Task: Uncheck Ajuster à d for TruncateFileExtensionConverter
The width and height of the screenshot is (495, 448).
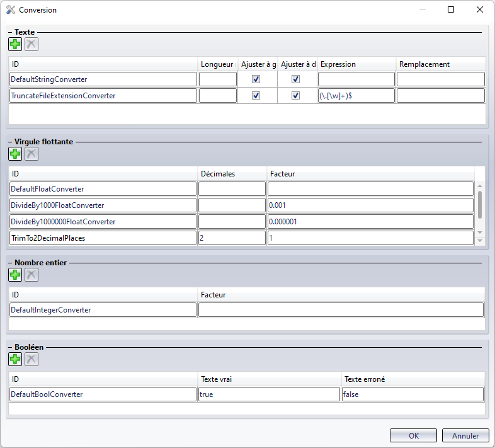Action: pyautogui.click(x=296, y=96)
